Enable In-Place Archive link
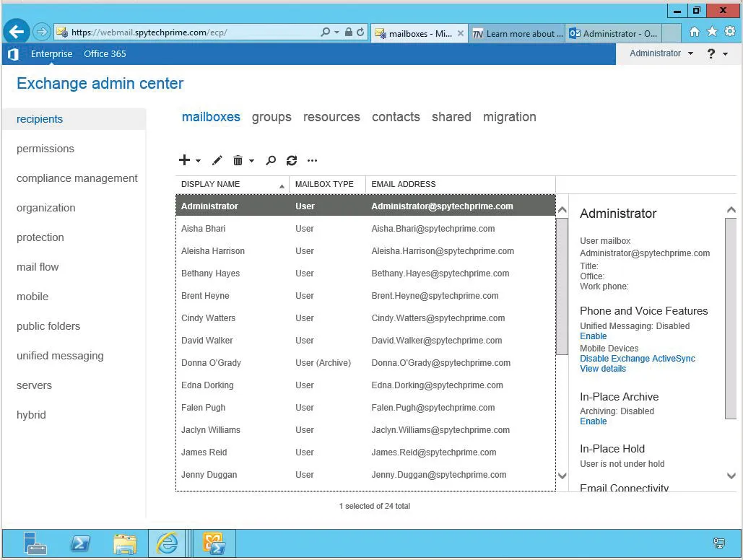This screenshot has height=560, width=743. click(594, 421)
